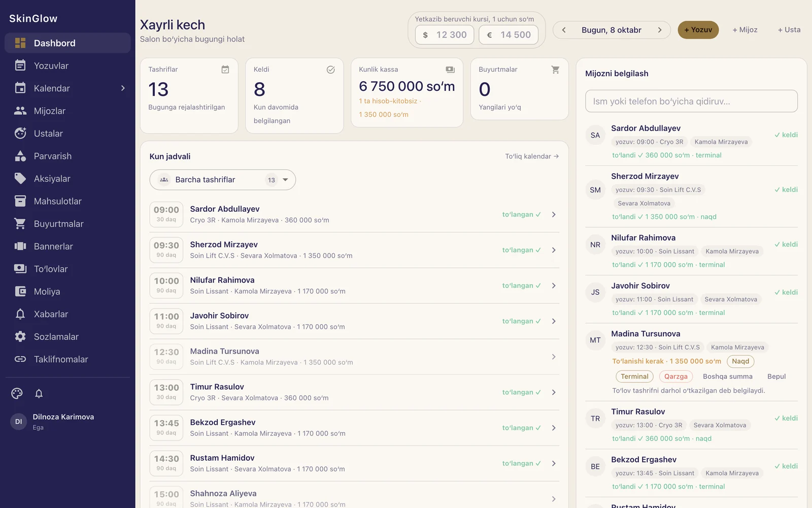Select the Naqd payment option for Madina
This screenshot has height=508, width=812.
click(740, 361)
